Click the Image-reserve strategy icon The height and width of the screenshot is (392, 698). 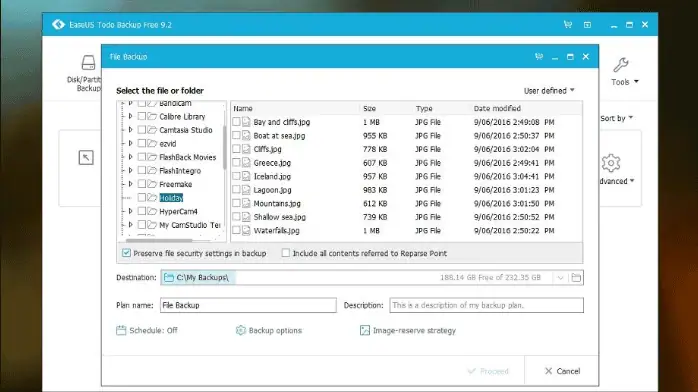pos(365,330)
